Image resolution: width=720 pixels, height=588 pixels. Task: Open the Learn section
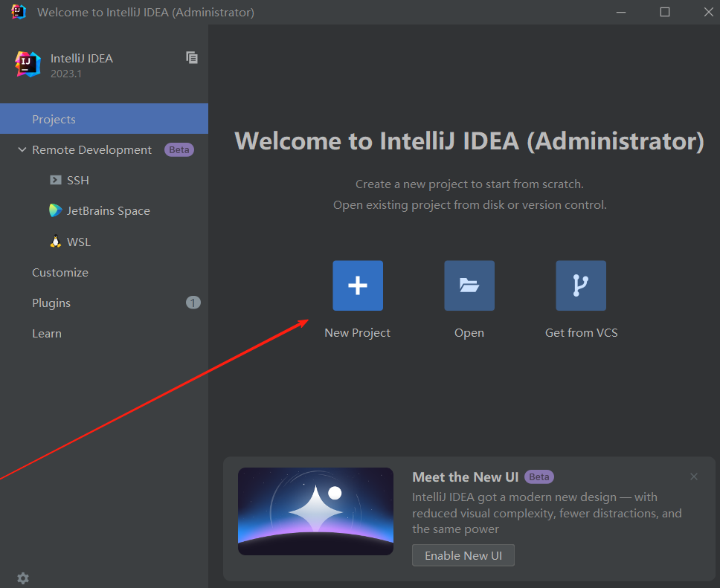(47, 334)
